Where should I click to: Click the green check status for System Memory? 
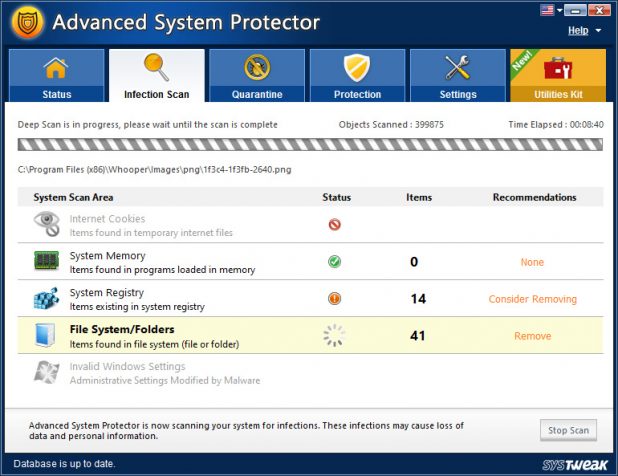pyautogui.click(x=335, y=262)
